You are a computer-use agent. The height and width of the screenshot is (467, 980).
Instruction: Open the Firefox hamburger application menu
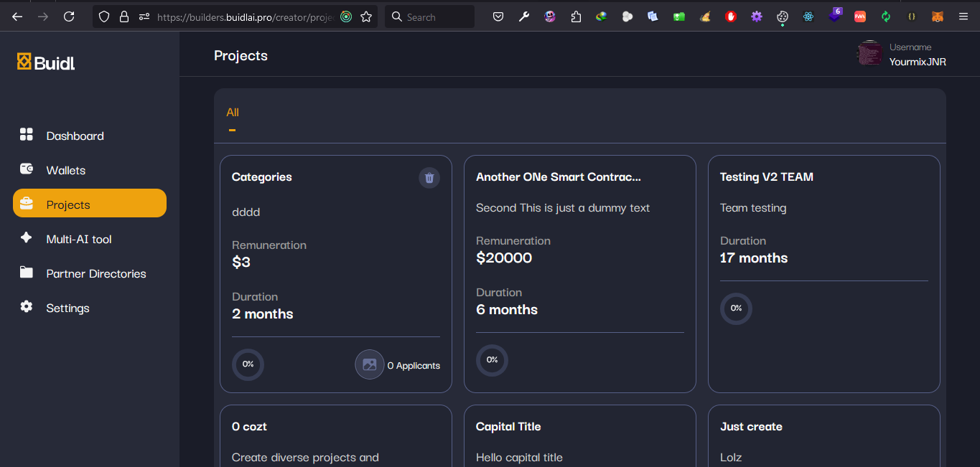[963, 16]
